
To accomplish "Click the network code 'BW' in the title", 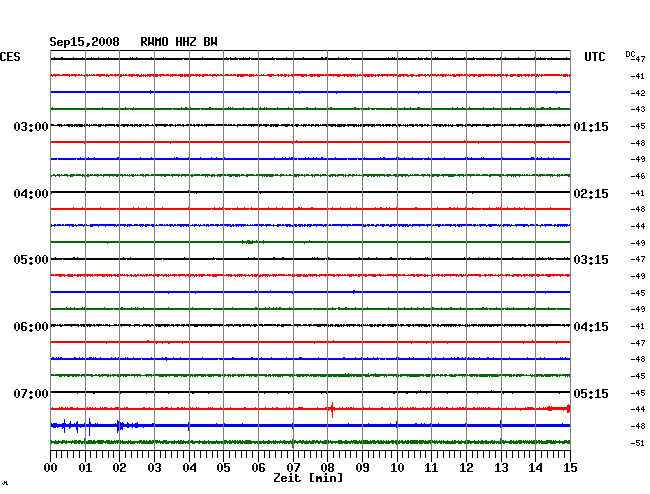I will click(x=210, y=42).
